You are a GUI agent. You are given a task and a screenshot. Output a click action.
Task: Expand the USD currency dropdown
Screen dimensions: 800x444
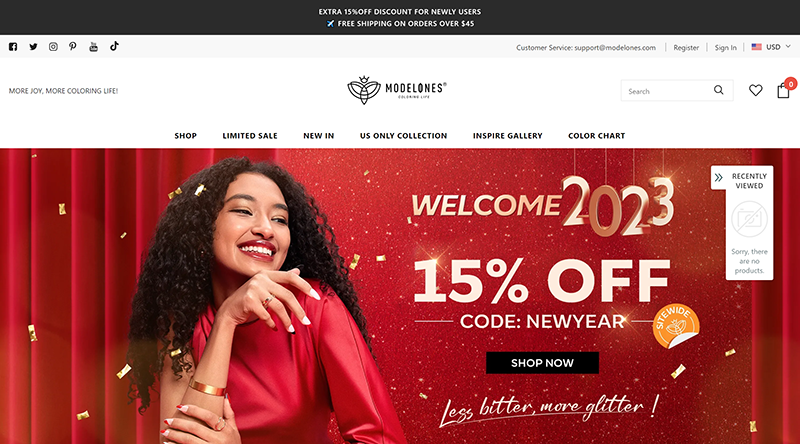(771, 47)
